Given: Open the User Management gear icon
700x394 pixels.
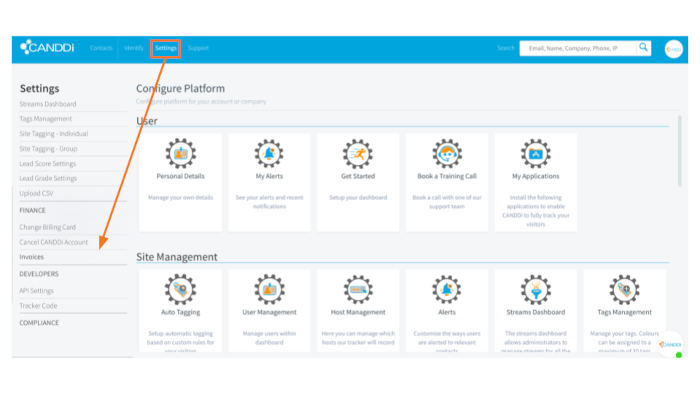Looking at the screenshot, I should 269,290.
